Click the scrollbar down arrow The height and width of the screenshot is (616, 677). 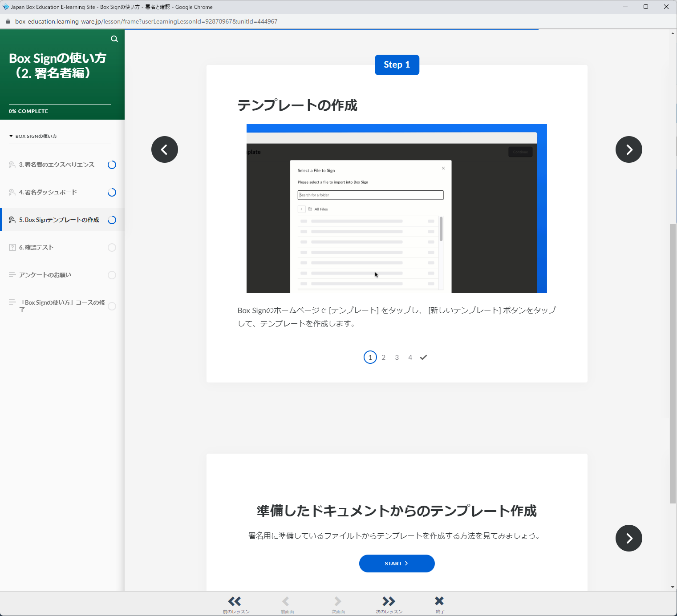click(x=673, y=587)
